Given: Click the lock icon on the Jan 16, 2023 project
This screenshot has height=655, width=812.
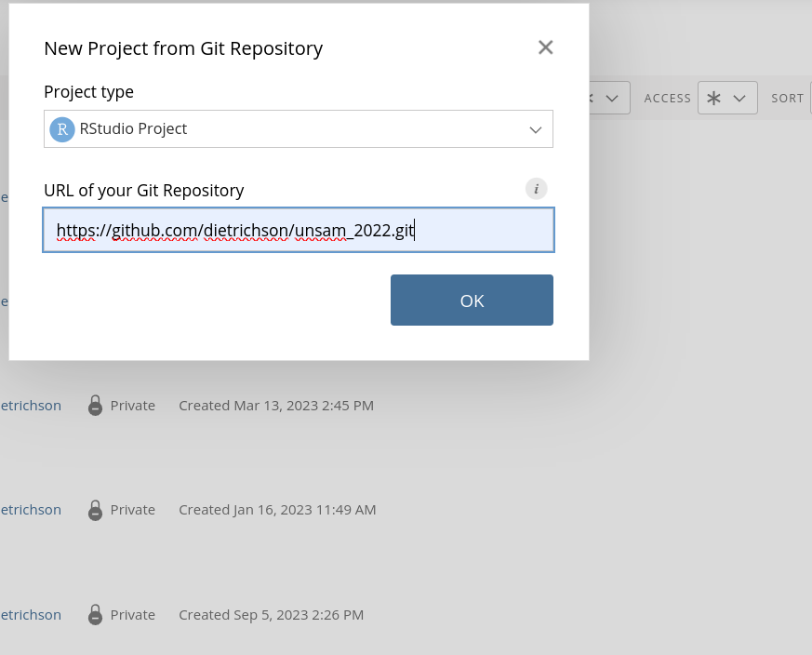Looking at the screenshot, I should click(95, 510).
